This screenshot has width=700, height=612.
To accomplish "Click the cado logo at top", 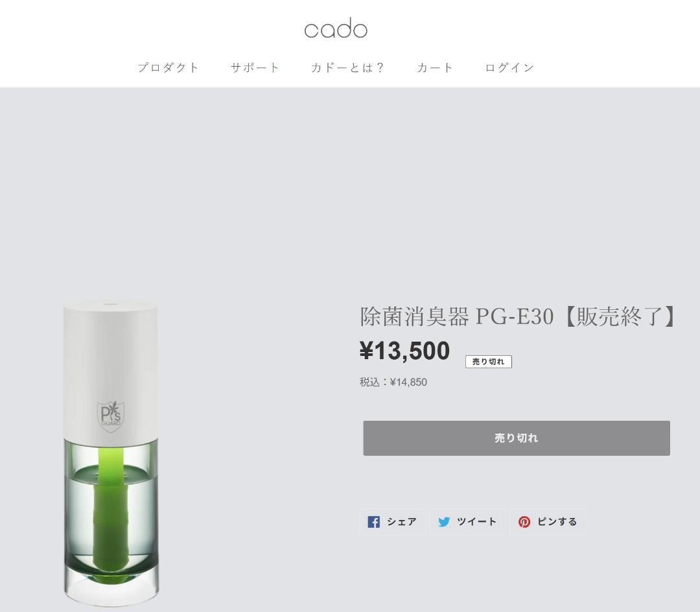I will click(x=336, y=29).
